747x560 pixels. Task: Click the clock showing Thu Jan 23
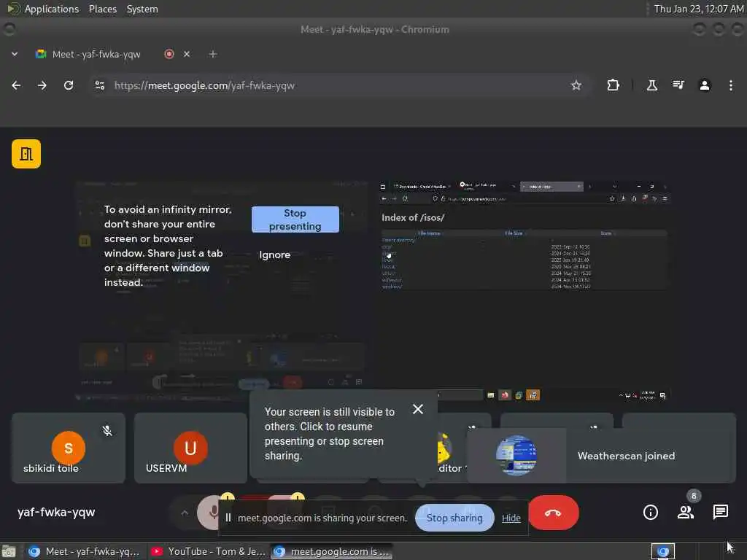click(698, 9)
